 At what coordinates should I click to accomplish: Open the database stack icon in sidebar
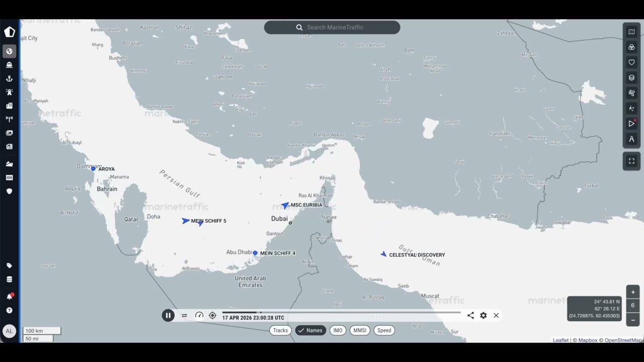click(9, 280)
